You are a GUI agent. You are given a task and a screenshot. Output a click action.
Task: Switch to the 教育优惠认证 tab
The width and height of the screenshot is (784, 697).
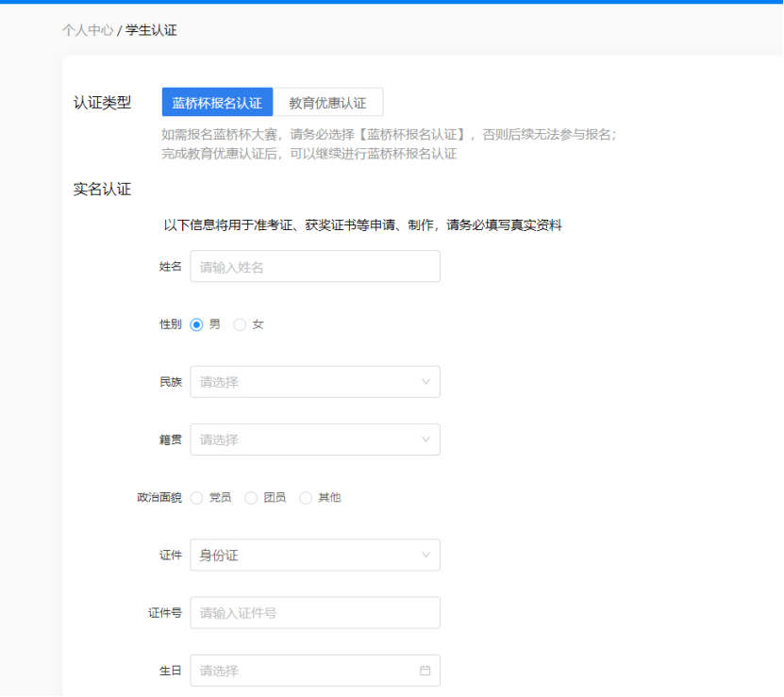pyautogui.click(x=328, y=103)
